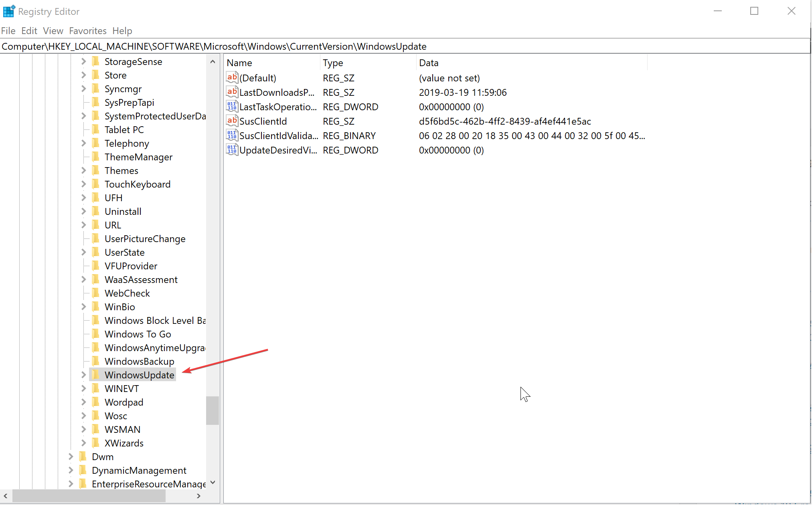Click the WINEVT folder icon
This screenshot has height=505, width=812.
[96, 388]
